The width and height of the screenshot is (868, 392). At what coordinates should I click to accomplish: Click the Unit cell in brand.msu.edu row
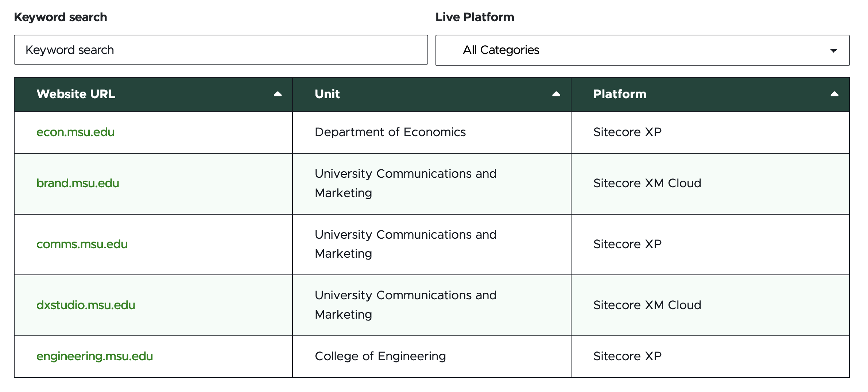point(431,184)
